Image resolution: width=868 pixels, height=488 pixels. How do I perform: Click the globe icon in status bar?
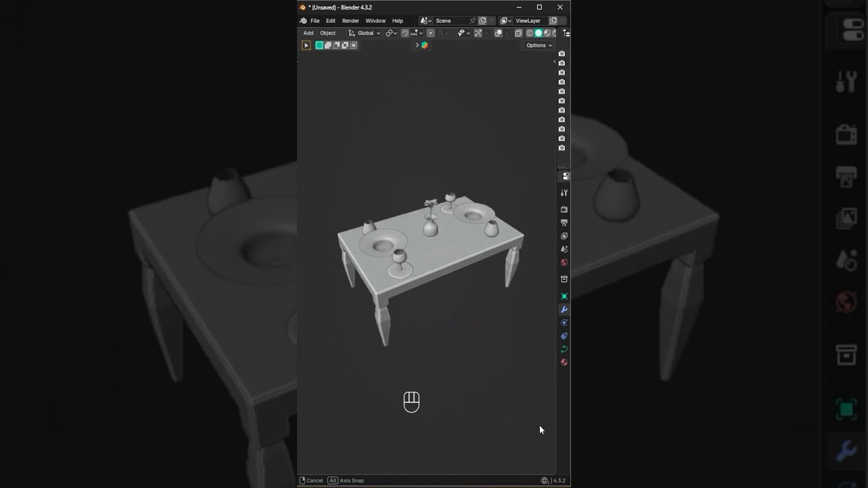(545, 481)
